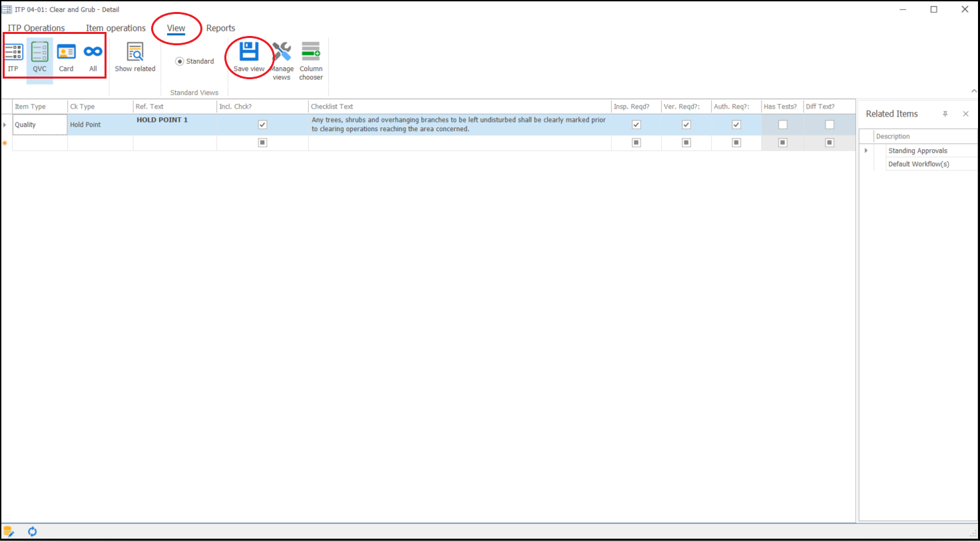Open Manage views tool icon

[x=282, y=51]
